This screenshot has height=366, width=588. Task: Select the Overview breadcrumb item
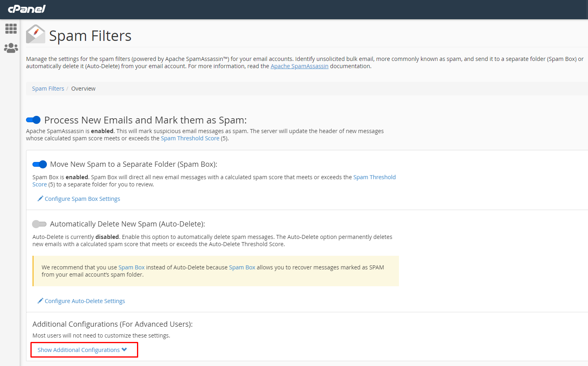coord(83,89)
